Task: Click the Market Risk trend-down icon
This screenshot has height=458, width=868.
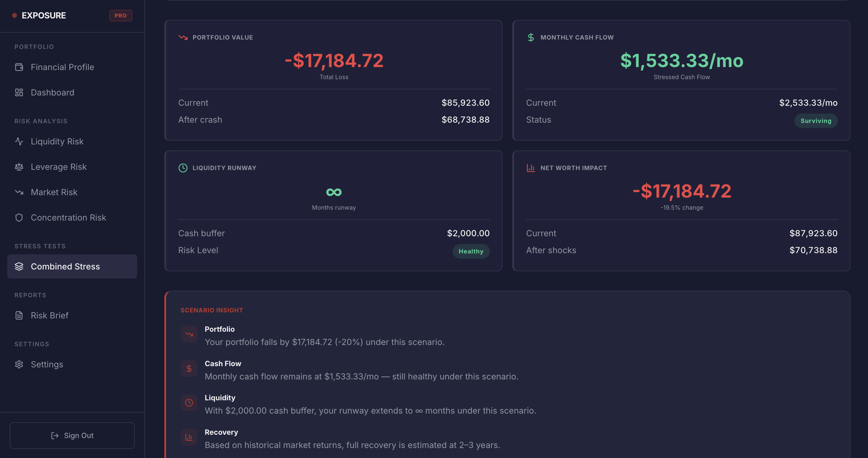Action: tap(19, 192)
